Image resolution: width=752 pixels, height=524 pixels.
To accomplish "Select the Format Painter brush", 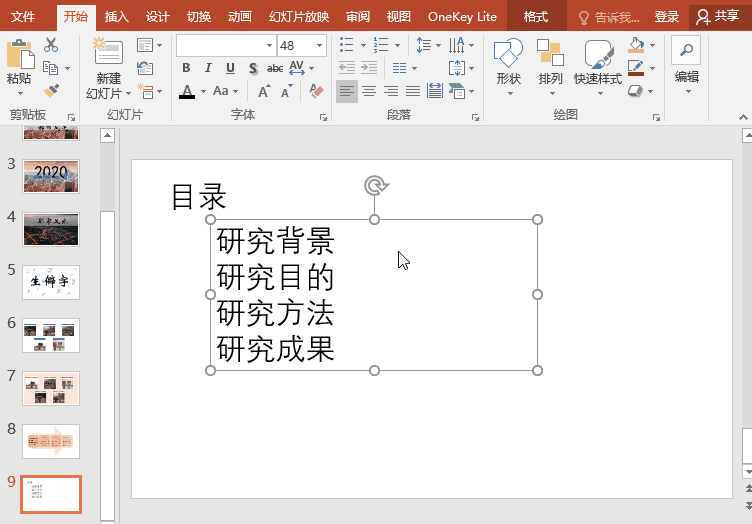I will click(51, 90).
